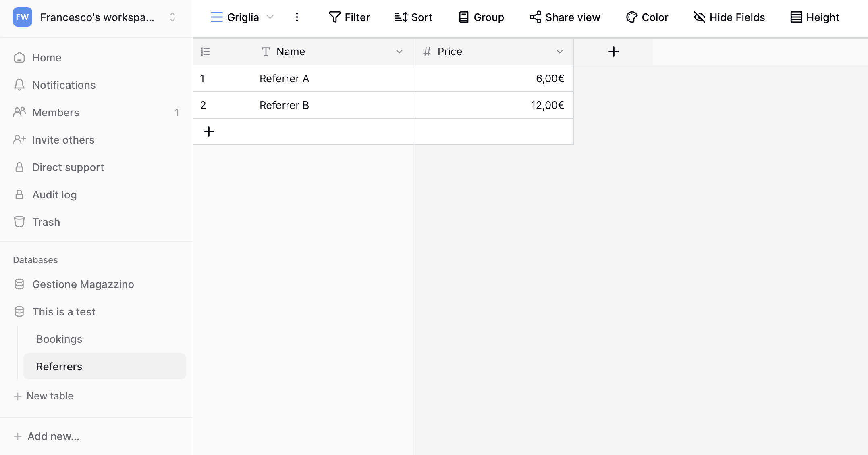Open the Trash section
Viewport: 868px width, 455px height.
click(46, 222)
